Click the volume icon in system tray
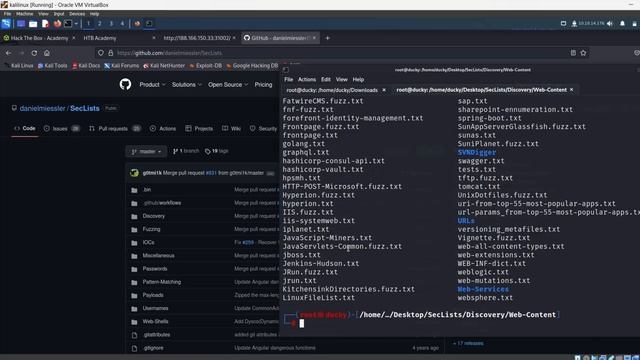Screen dimensions: 640x360 coord(609,24)
